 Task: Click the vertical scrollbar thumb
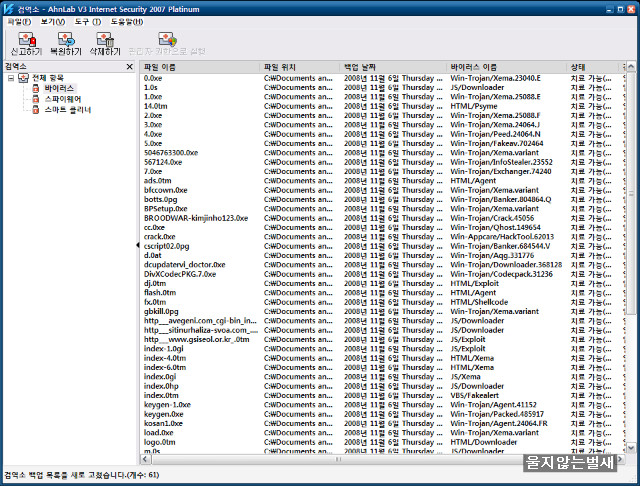coord(631,193)
